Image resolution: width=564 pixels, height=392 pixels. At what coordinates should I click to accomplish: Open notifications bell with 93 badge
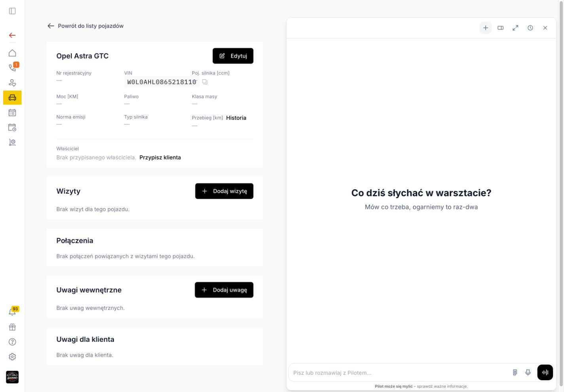coord(12,312)
